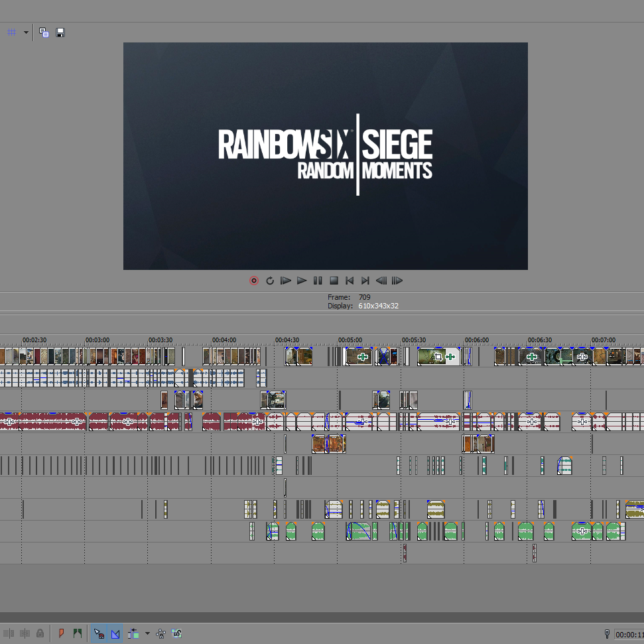Pause the preview playback
Viewport: 644px width, 644px height.
(318, 281)
